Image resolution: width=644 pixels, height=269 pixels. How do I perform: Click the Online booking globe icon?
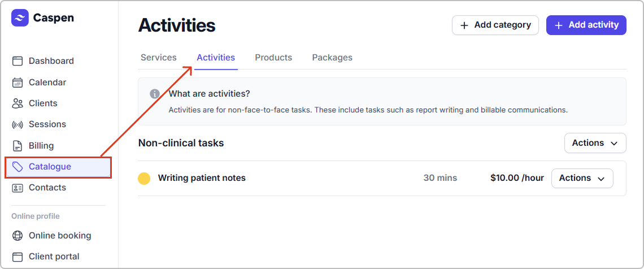[18, 236]
